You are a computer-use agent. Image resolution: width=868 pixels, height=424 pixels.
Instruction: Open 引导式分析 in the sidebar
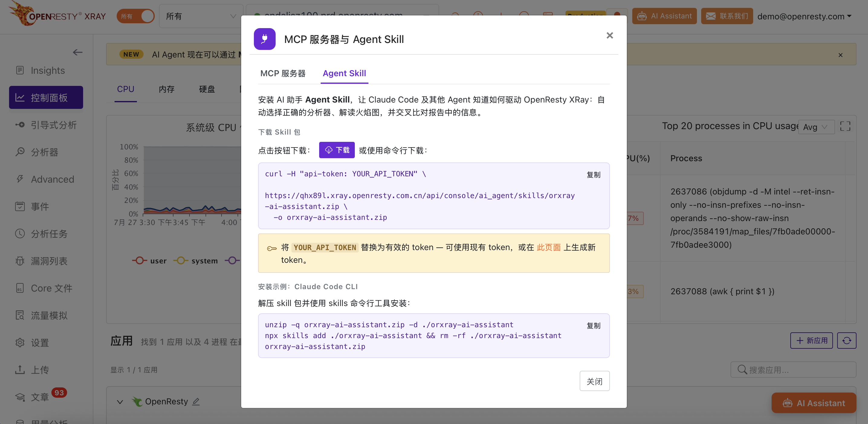point(46,125)
